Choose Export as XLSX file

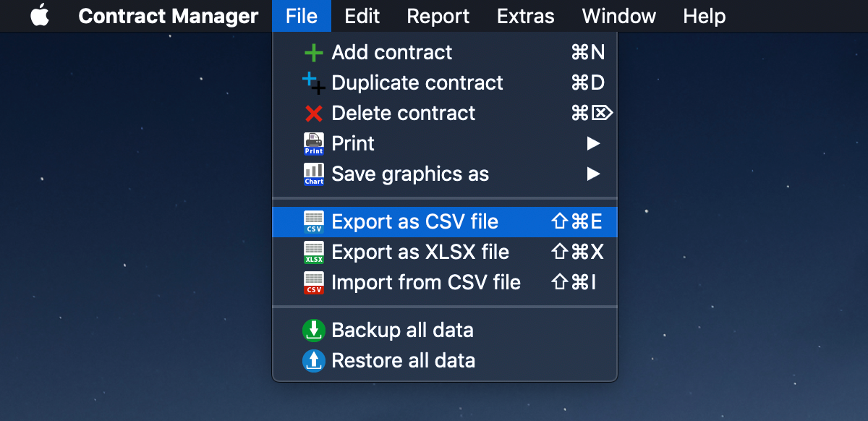click(445, 252)
